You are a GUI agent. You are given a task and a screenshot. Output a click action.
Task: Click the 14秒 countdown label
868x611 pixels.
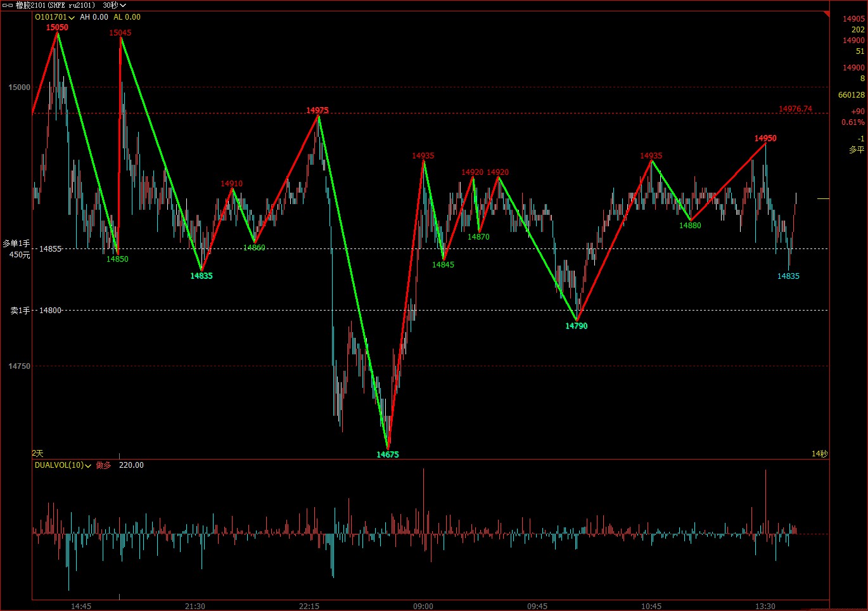[x=819, y=453]
